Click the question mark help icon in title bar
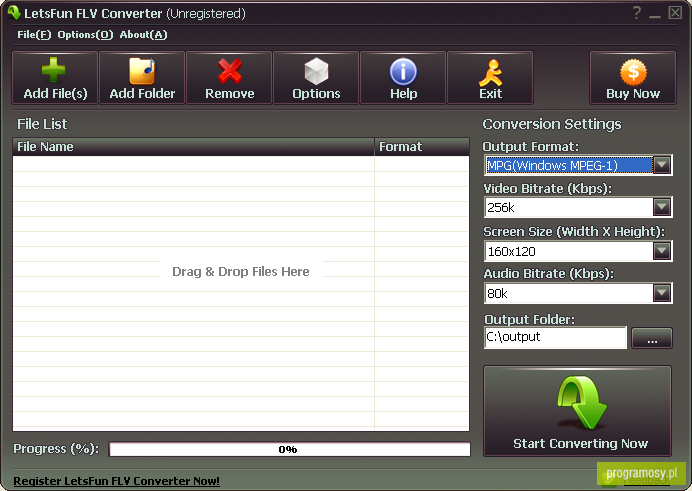 (636, 13)
